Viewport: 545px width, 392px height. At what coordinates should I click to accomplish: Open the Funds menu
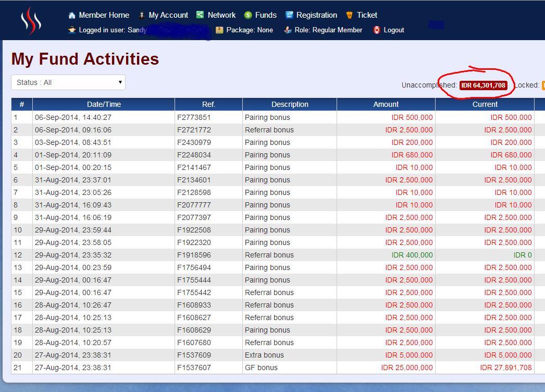pyautogui.click(x=266, y=15)
